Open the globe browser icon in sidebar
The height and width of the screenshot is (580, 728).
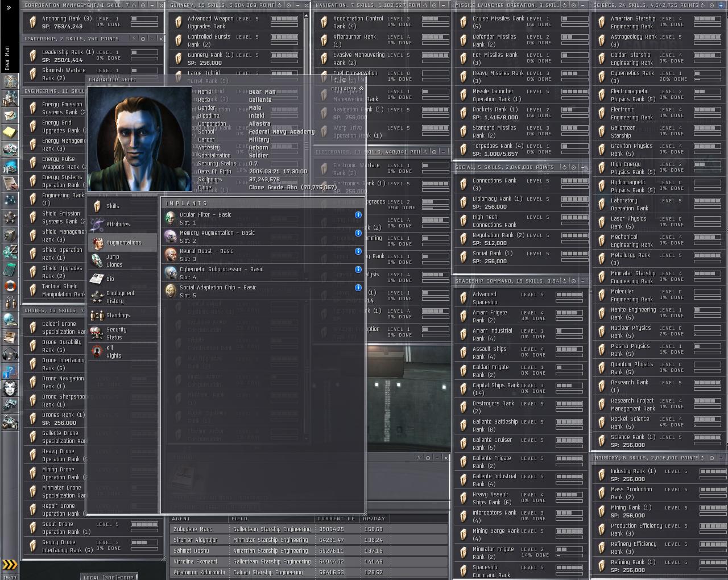pos(10,320)
